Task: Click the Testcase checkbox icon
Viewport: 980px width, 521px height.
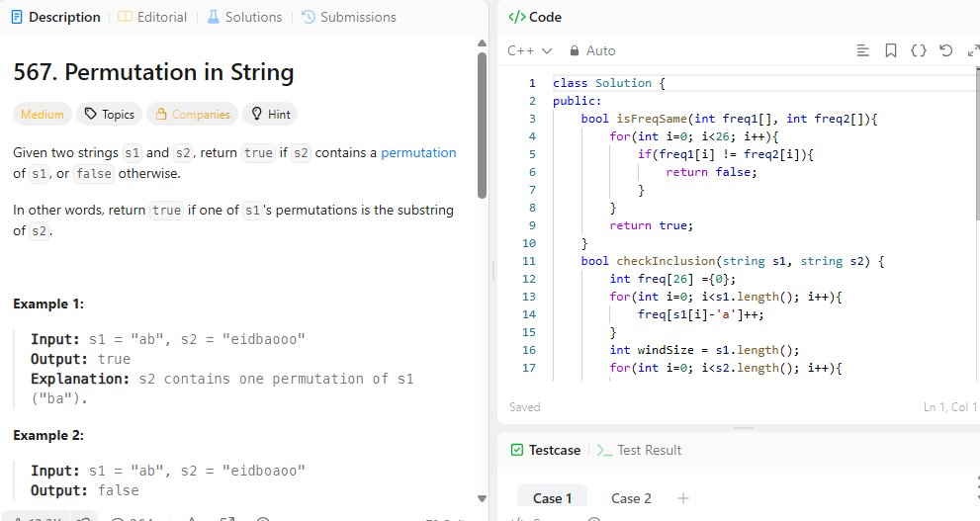Action: 517,450
